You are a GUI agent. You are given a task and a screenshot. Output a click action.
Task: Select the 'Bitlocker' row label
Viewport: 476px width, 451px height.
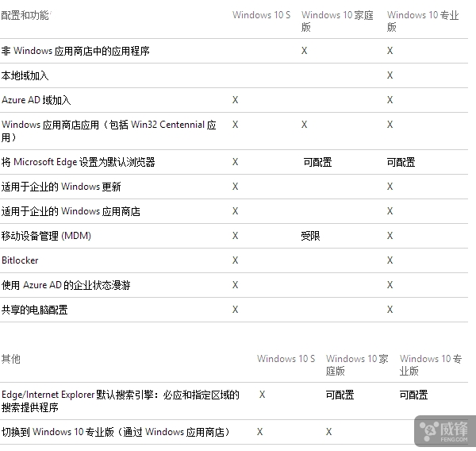20,260
